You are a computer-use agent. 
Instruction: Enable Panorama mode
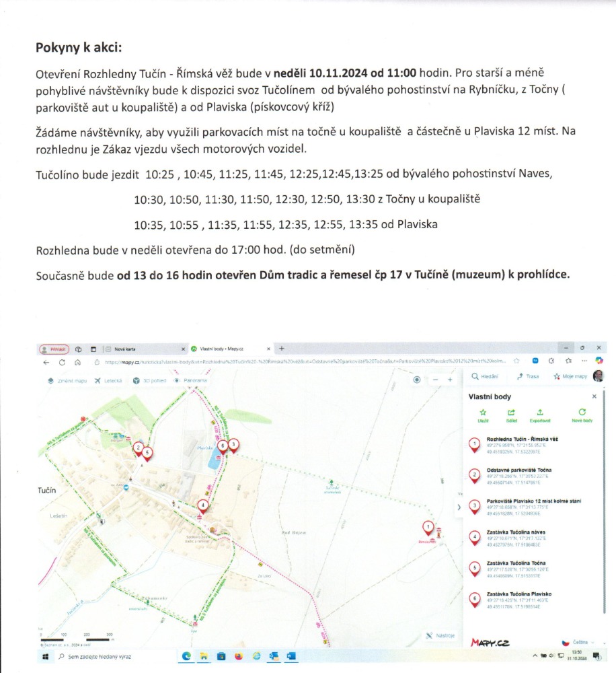click(x=190, y=380)
